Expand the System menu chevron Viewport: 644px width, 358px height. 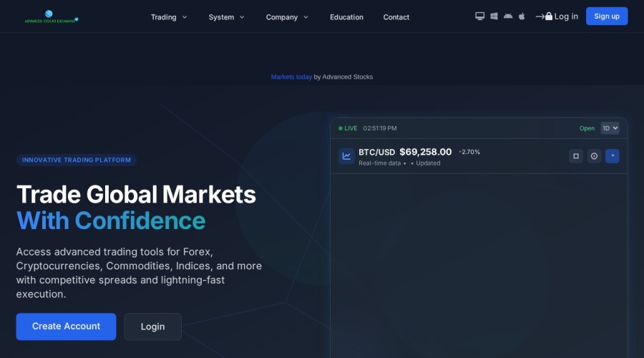(x=242, y=17)
